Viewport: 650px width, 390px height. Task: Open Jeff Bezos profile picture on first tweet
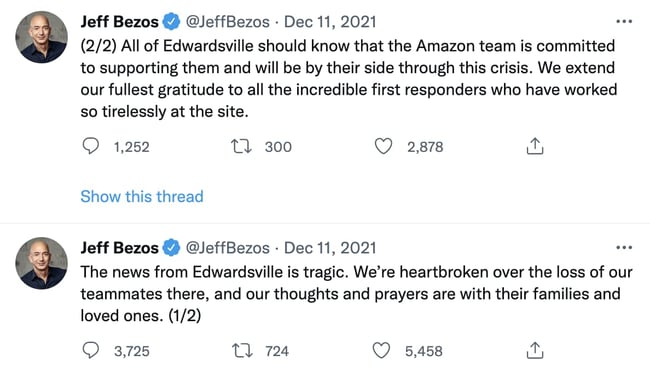41,37
